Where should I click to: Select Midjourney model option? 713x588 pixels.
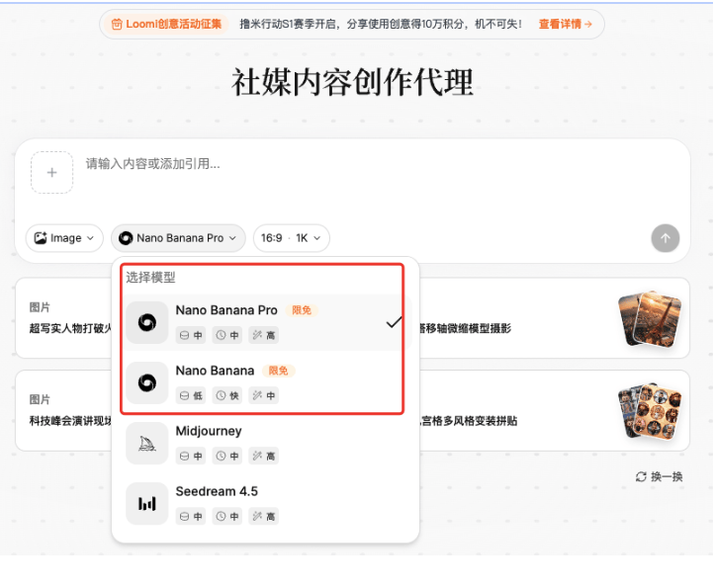268,444
